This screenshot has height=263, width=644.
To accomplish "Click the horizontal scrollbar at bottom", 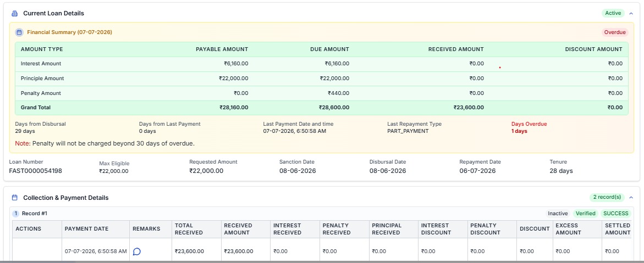I will [322, 261].
